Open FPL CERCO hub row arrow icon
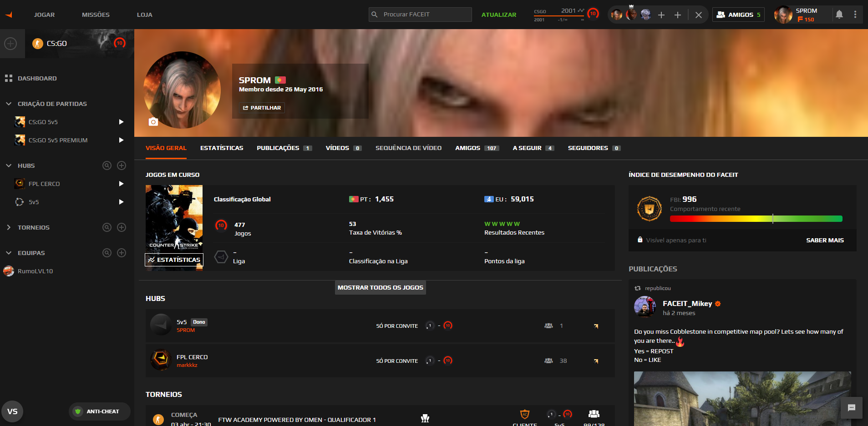Image resolution: width=868 pixels, height=426 pixels. 596,361
